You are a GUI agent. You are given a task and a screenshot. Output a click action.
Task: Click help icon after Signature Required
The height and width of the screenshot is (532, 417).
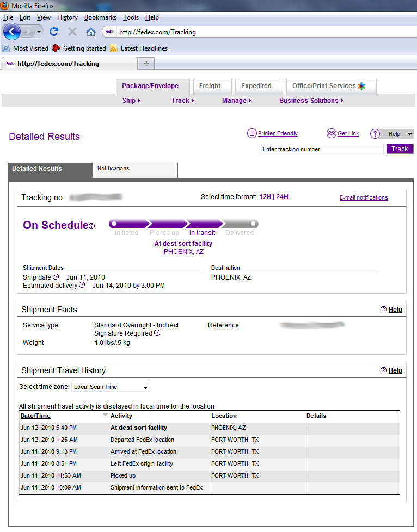[x=157, y=333]
